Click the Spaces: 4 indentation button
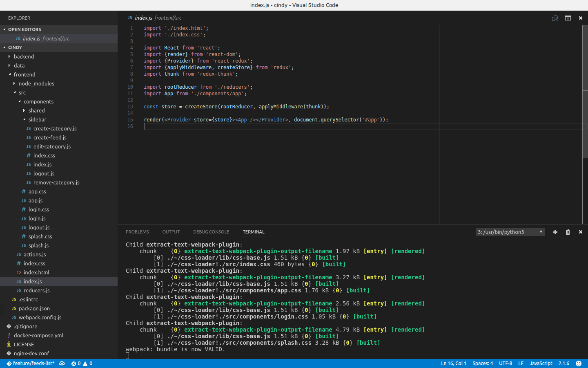The height and width of the screenshot is (368, 588). tap(482, 364)
